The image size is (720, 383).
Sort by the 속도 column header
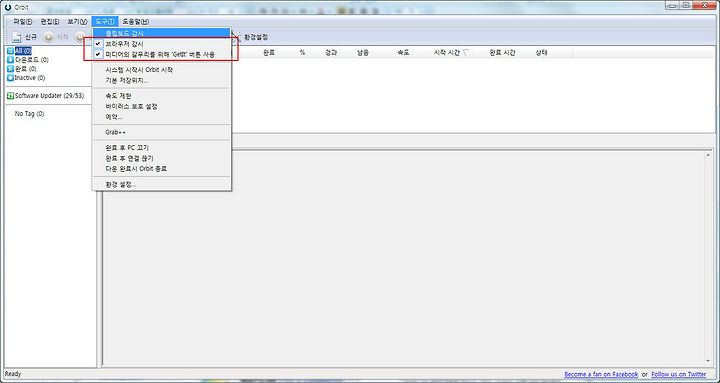coord(403,53)
